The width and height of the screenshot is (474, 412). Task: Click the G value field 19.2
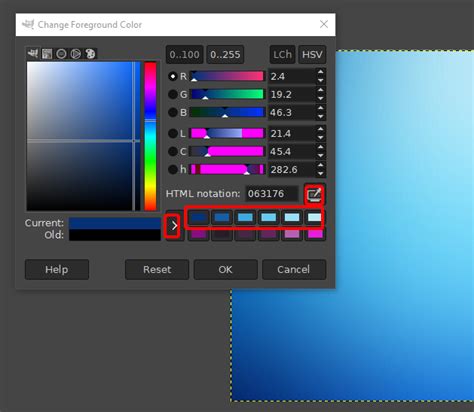tap(292, 94)
